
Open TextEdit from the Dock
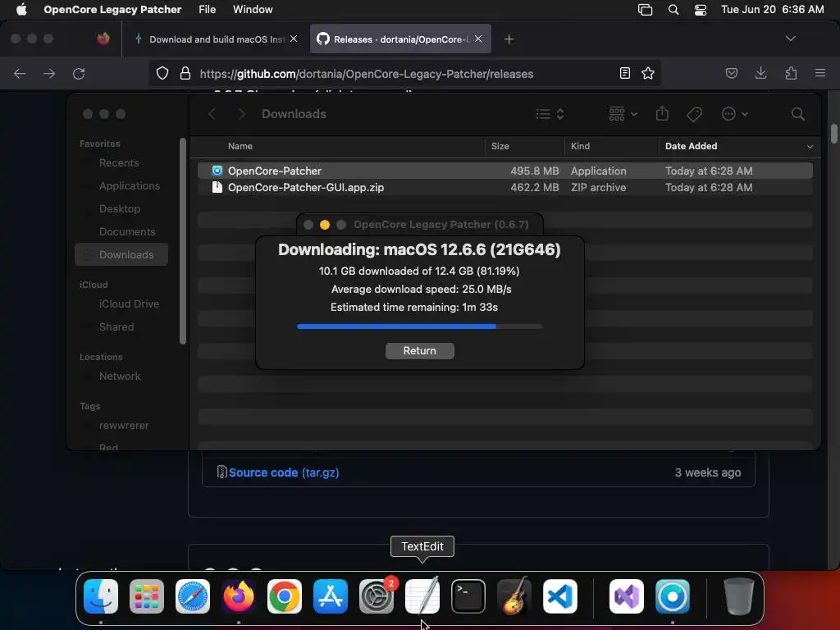point(422,596)
